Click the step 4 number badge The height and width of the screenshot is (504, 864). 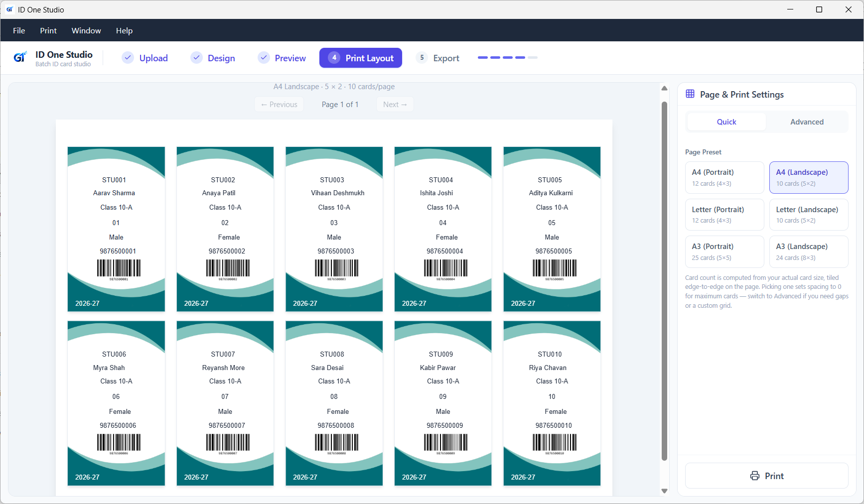[334, 58]
